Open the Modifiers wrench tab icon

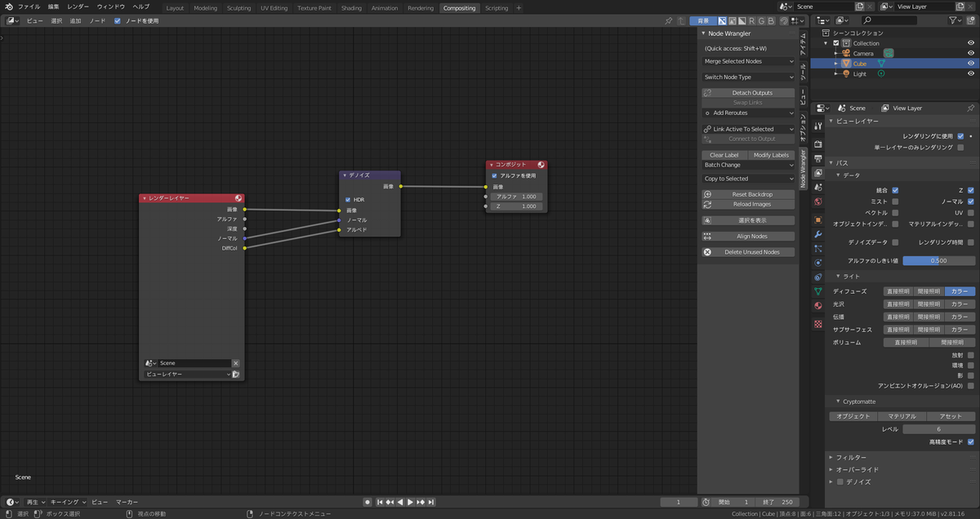click(818, 234)
